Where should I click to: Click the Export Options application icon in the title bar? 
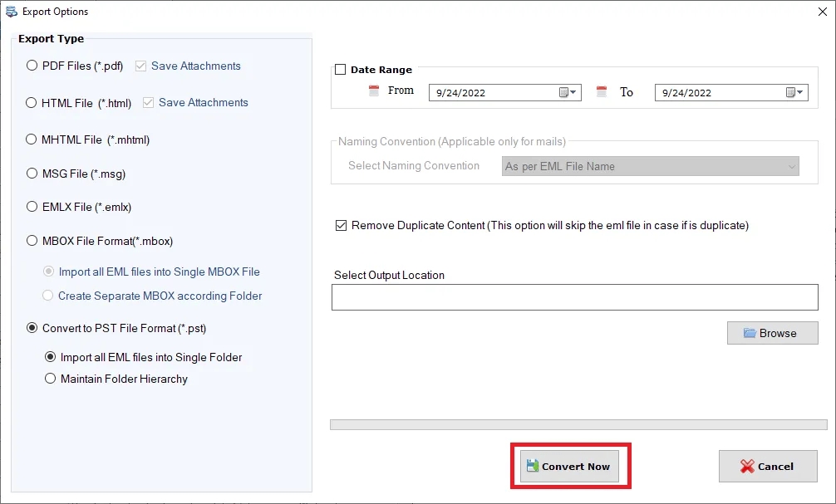click(9, 11)
